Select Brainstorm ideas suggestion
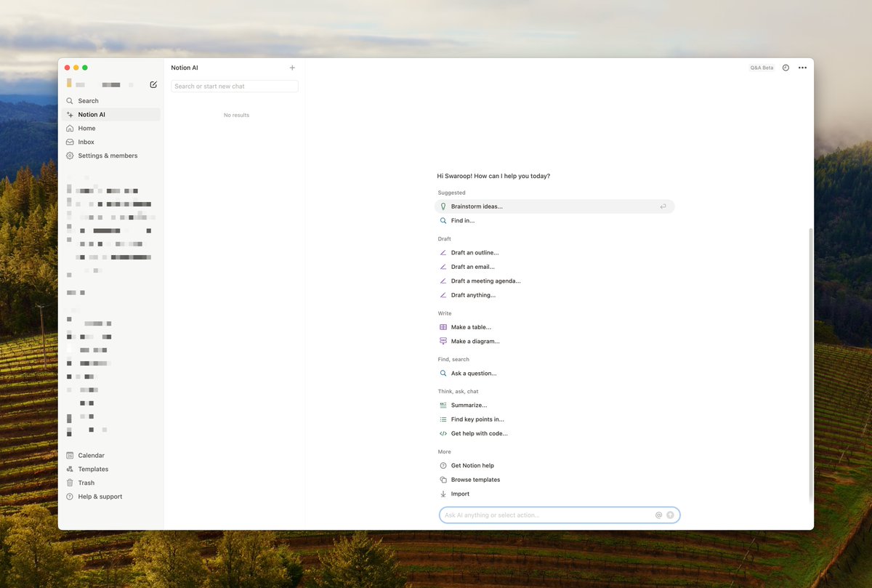872x588 pixels. click(x=555, y=206)
